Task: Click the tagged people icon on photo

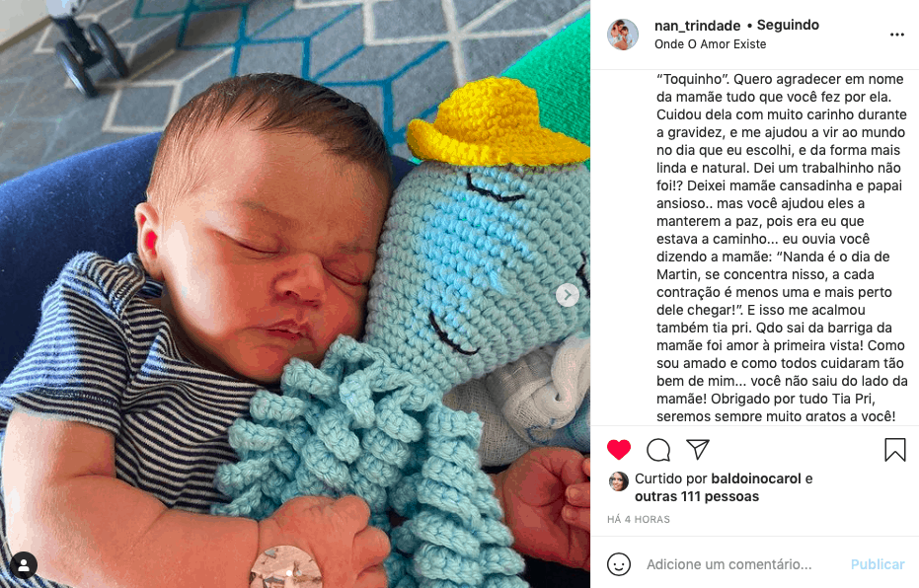Action: pyautogui.click(x=24, y=565)
